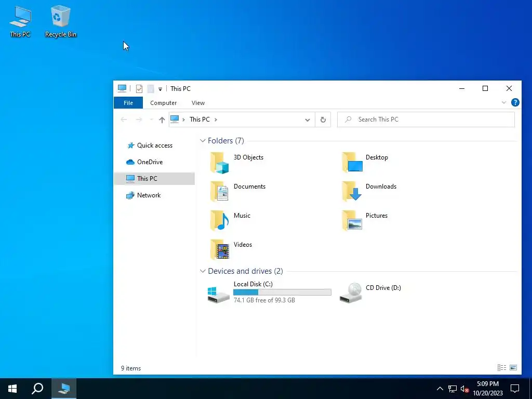This screenshot has width=532, height=399.
Task: Open recent locations dropdown arrow
Action: click(x=151, y=120)
